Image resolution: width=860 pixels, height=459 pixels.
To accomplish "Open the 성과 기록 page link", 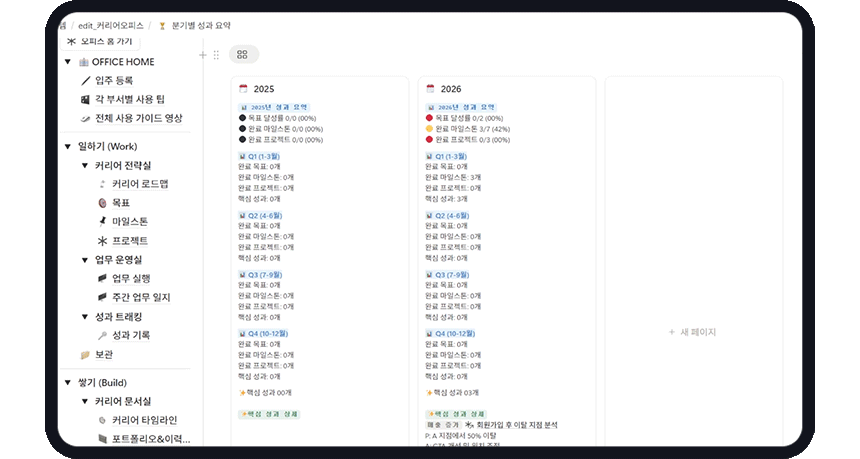I will 131,335.
